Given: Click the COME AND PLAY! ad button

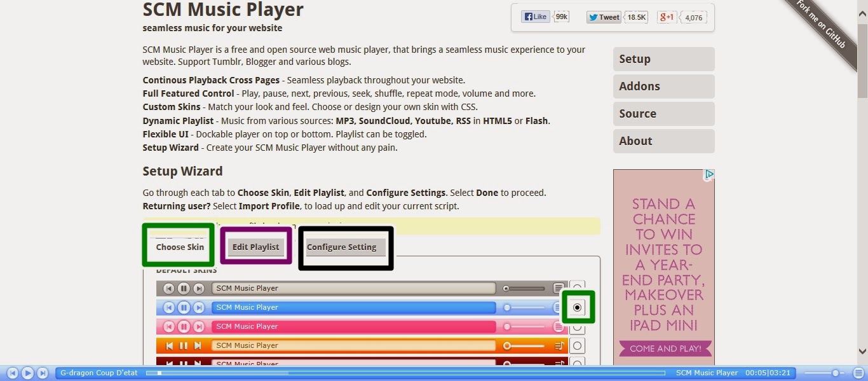Looking at the screenshot, I should [x=666, y=349].
